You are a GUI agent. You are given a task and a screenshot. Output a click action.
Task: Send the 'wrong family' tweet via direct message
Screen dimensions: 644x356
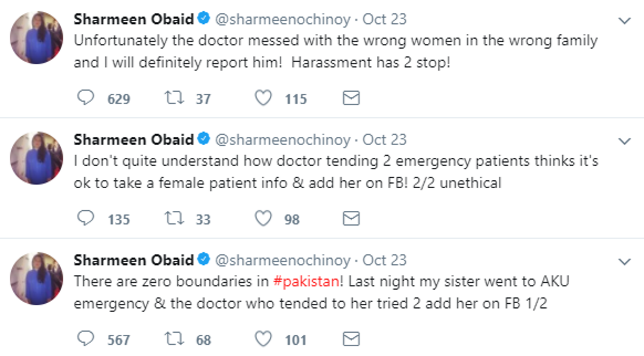click(x=351, y=98)
